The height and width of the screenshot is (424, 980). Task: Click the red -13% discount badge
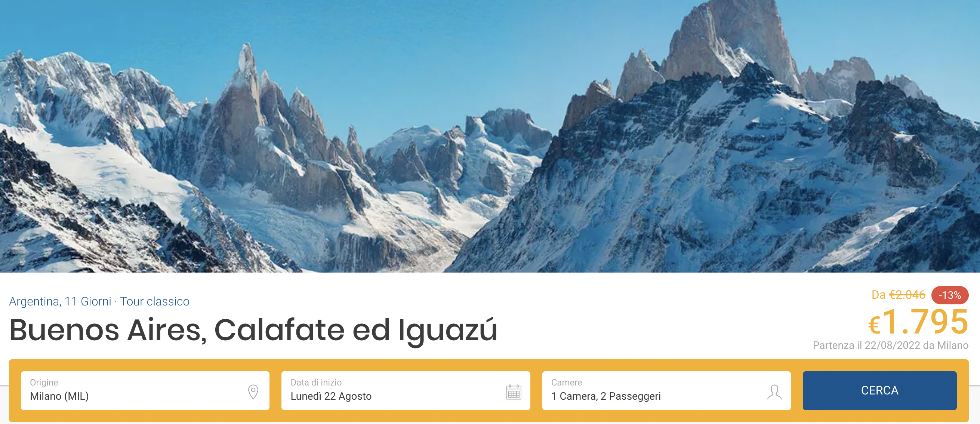950,295
